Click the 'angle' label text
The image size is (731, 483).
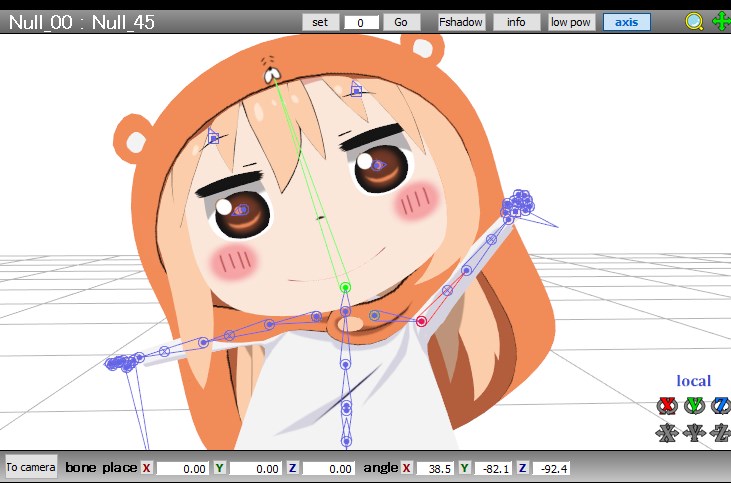[380, 468]
